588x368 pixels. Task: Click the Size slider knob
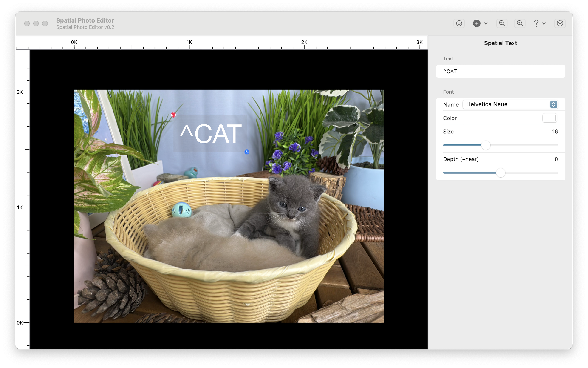pos(486,145)
